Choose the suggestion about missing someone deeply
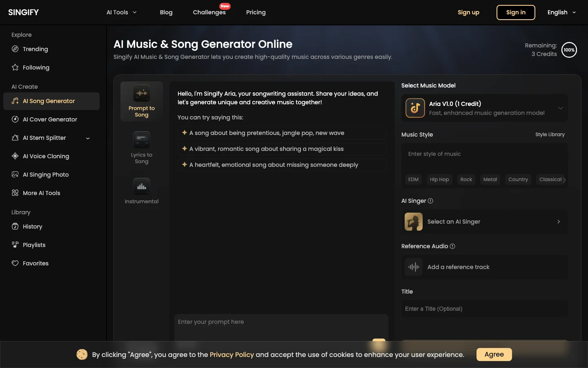 (282, 165)
